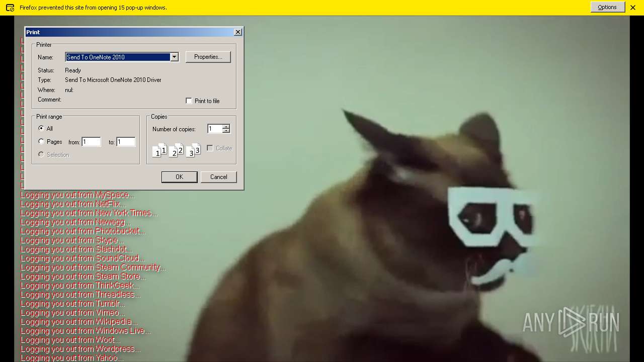Enable Print to file checkbox
This screenshot has height=362, width=644.
pos(189,101)
